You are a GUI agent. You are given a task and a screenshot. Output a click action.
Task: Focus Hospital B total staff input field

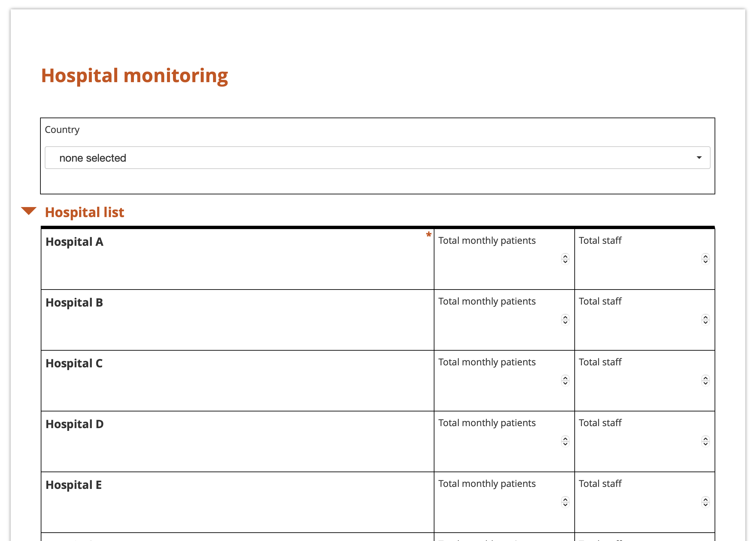[x=638, y=320]
